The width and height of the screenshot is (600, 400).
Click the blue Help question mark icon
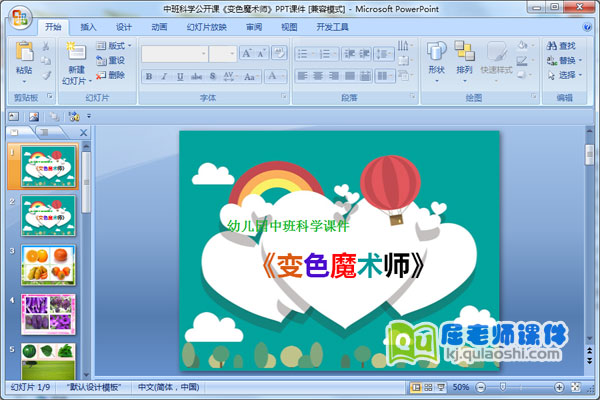click(587, 27)
